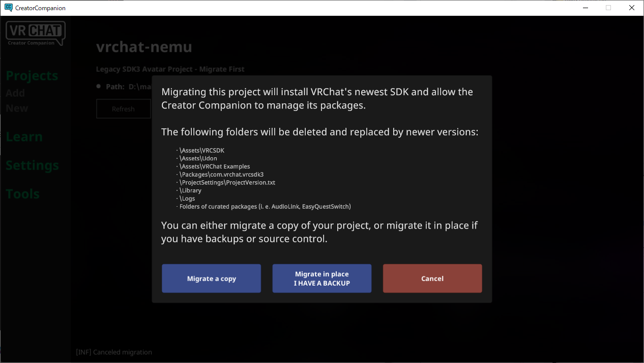The height and width of the screenshot is (363, 644).
Task: Click the VRChat Creator Companion logo
Action: click(35, 34)
